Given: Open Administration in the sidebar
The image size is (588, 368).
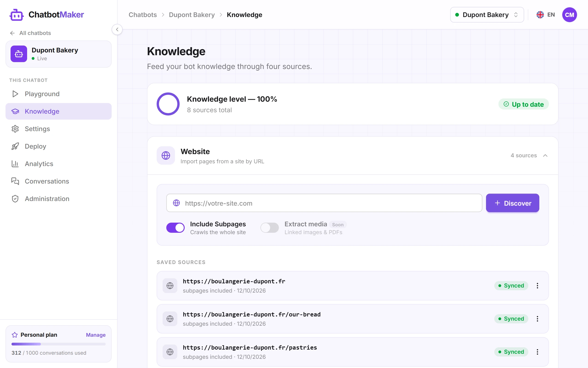Looking at the screenshot, I should 59,198.
